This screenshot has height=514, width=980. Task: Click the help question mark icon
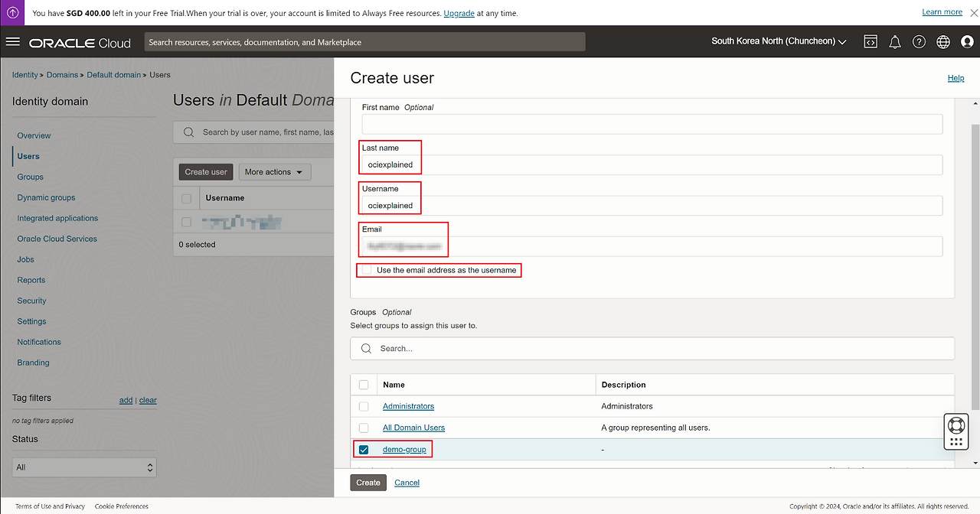[919, 42]
